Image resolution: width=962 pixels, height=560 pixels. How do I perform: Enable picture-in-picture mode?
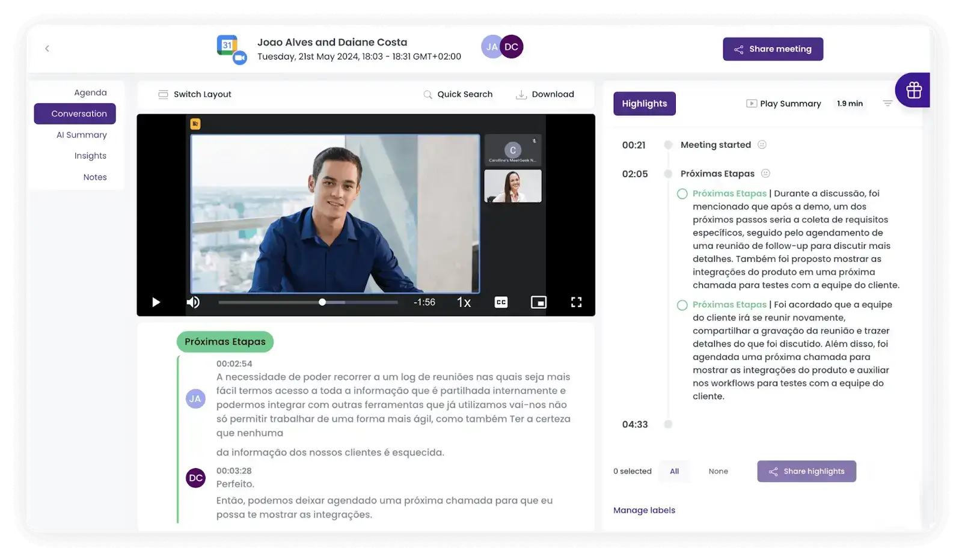(538, 302)
